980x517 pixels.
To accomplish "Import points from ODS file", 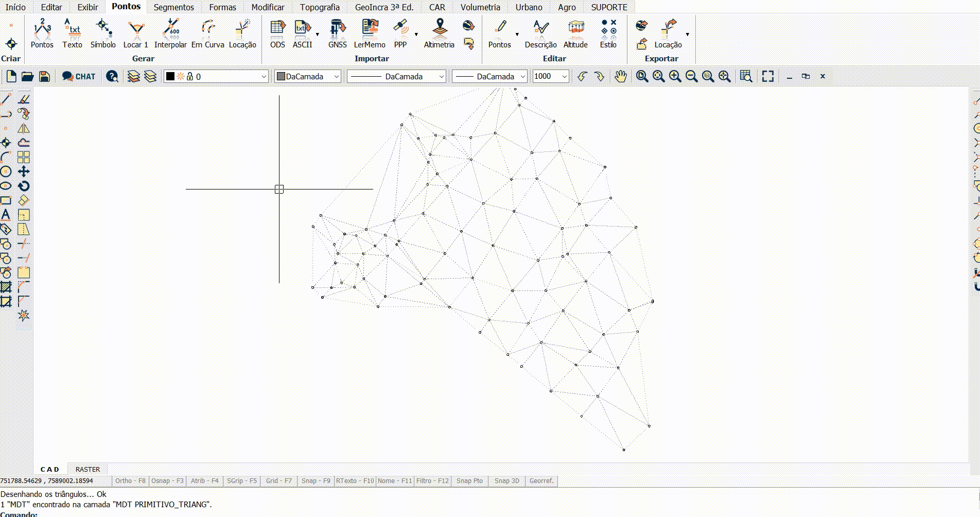I will (277, 34).
